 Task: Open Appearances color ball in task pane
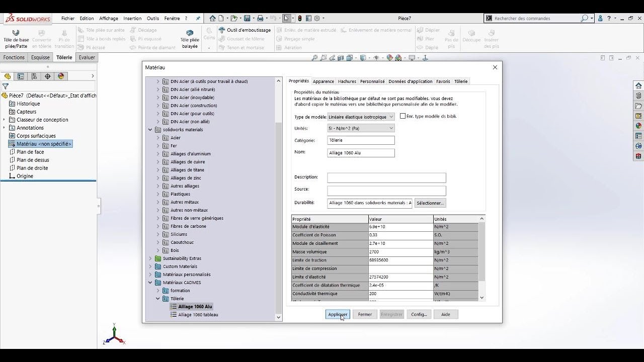(x=638, y=126)
